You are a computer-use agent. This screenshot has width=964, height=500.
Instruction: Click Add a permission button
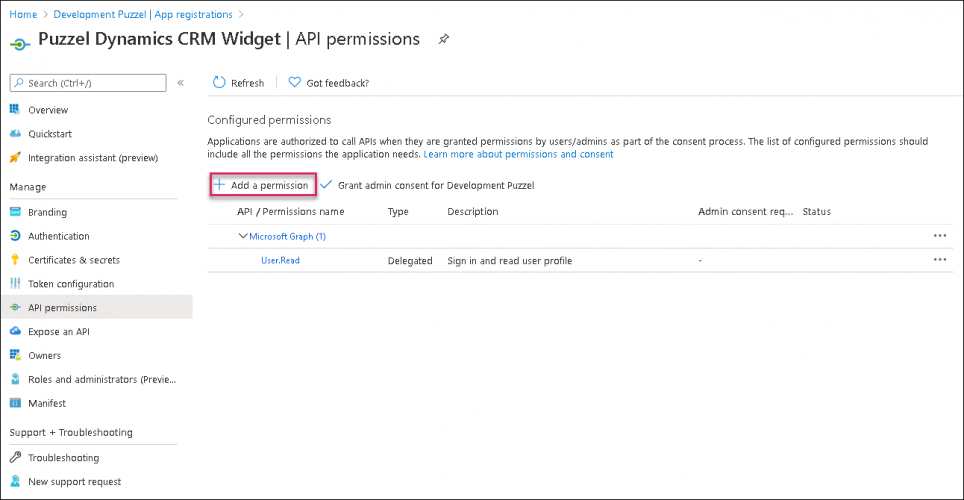(x=263, y=185)
